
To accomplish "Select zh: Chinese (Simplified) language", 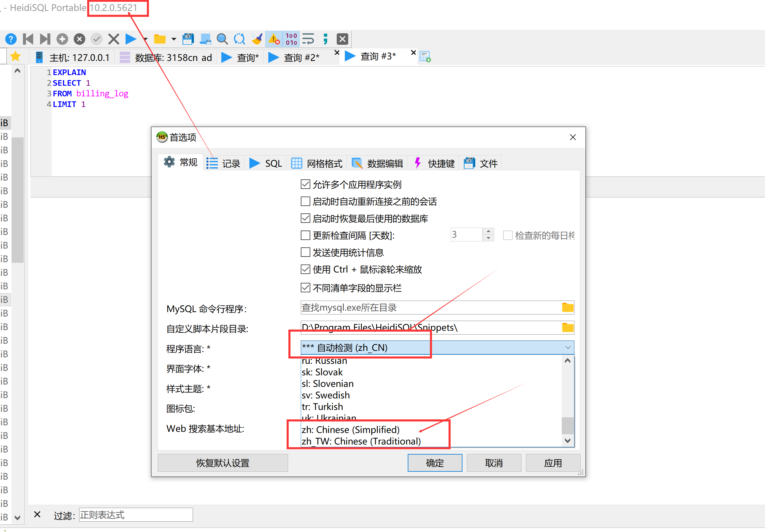I will (431, 430).
